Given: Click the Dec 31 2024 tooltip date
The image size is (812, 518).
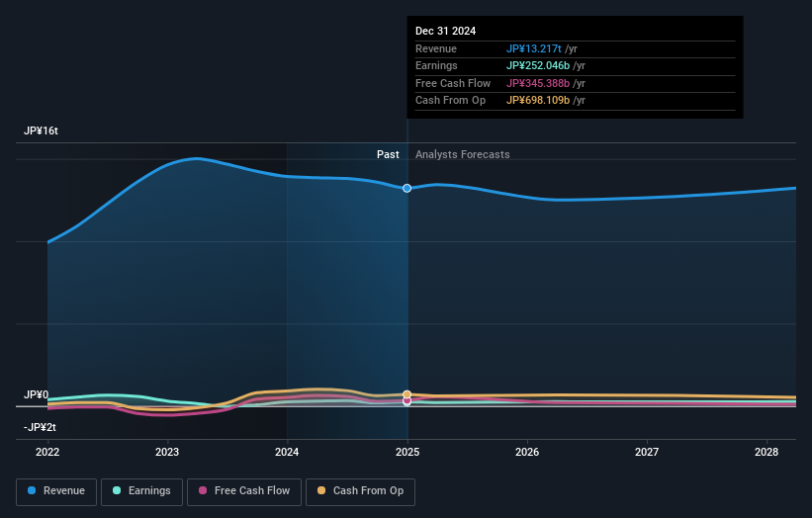Looking at the screenshot, I should pyautogui.click(x=445, y=31).
